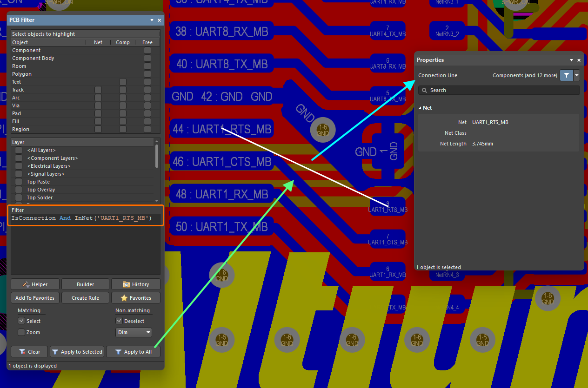
Task: Open PCB Filter panel options arrow
Action: tap(152, 20)
